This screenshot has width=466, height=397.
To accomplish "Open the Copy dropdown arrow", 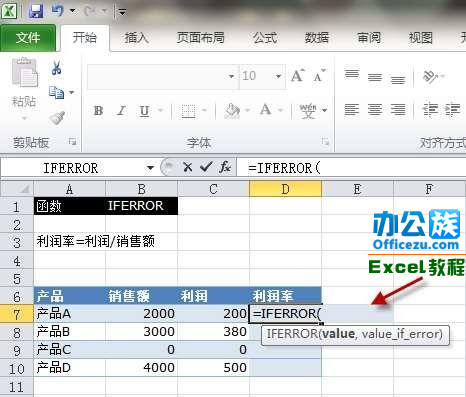I will pos(72,92).
